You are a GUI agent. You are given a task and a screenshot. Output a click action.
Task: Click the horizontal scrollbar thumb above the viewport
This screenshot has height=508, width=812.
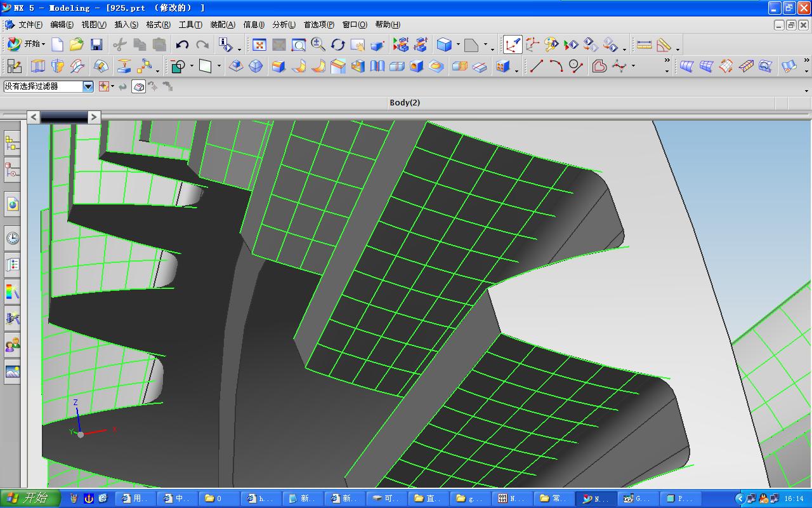(x=64, y=117)
